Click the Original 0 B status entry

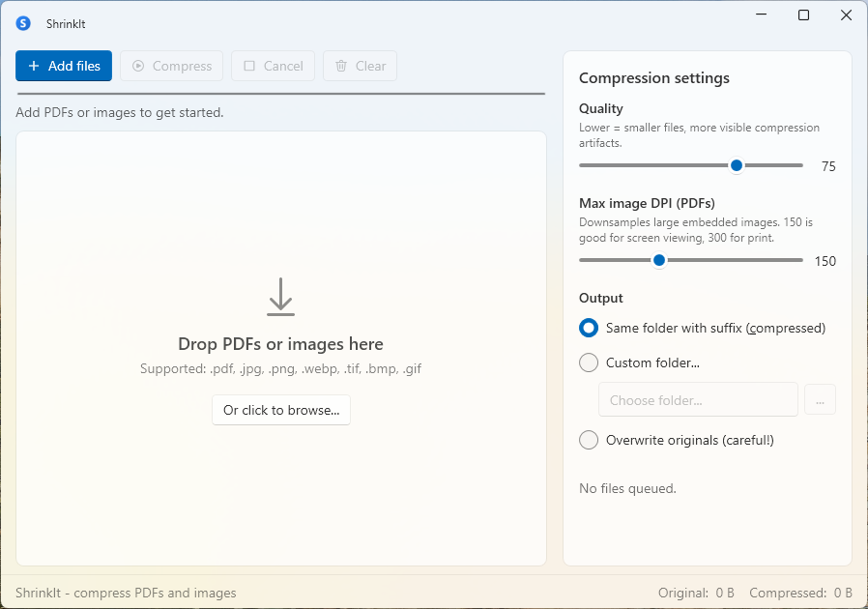coord(696,593)
